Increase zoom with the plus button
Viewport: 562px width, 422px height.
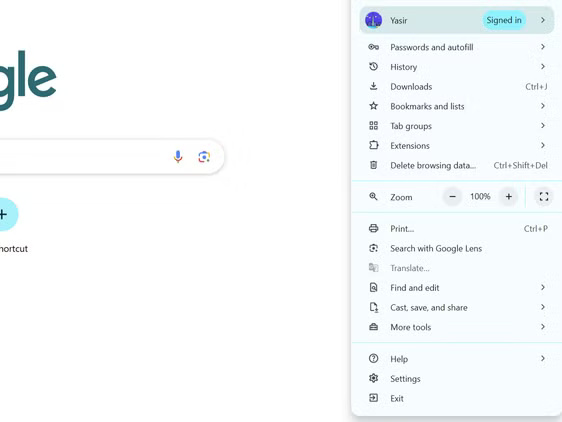tap(509, 196)
